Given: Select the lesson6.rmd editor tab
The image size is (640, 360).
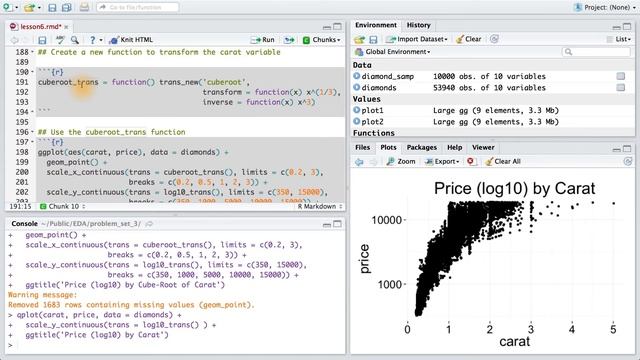Looking at the screenshot, I should 40,27.
